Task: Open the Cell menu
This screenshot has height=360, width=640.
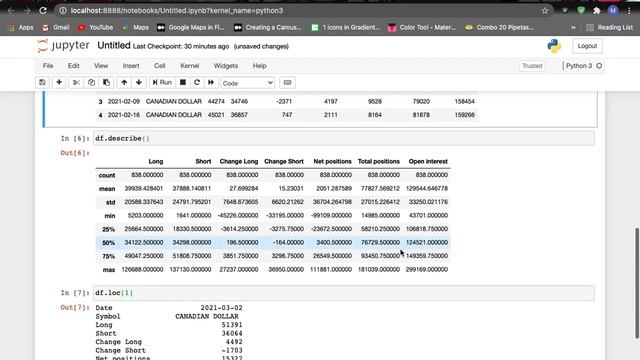Action: pos(160,66)
